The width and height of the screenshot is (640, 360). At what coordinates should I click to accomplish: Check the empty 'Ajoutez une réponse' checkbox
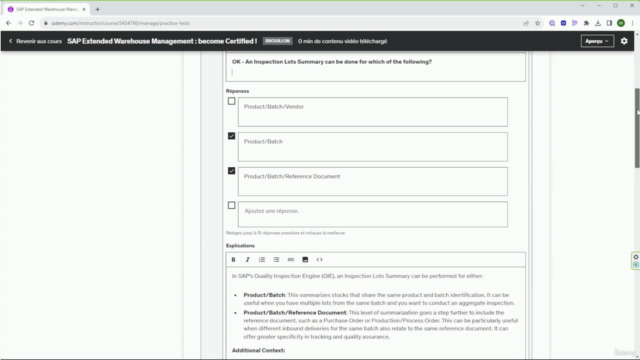(x=231, y=205)
